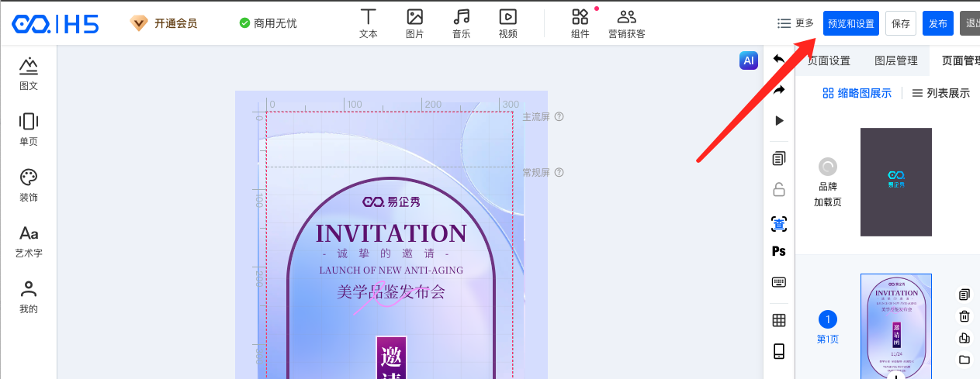
Task: Select 列表展示 list view
Action: pyautogui.click(x=940, y=93)
